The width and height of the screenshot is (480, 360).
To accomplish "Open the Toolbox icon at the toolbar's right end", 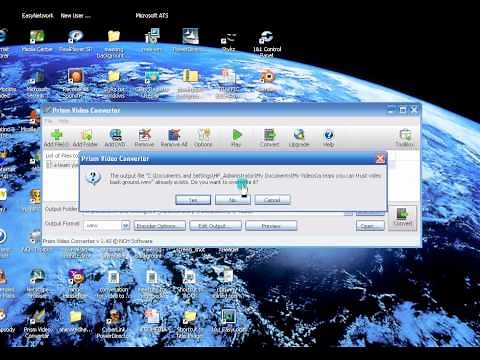I will [405, 138].
